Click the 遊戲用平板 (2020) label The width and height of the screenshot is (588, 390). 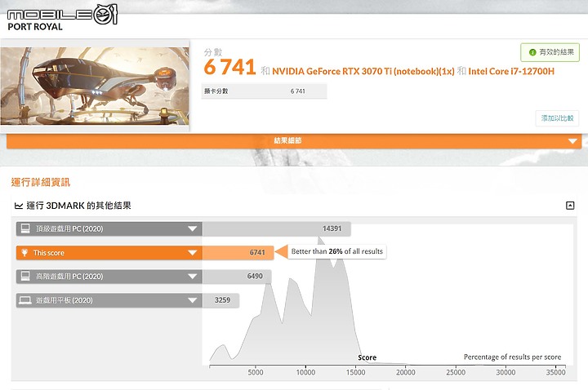click(65, 300)
